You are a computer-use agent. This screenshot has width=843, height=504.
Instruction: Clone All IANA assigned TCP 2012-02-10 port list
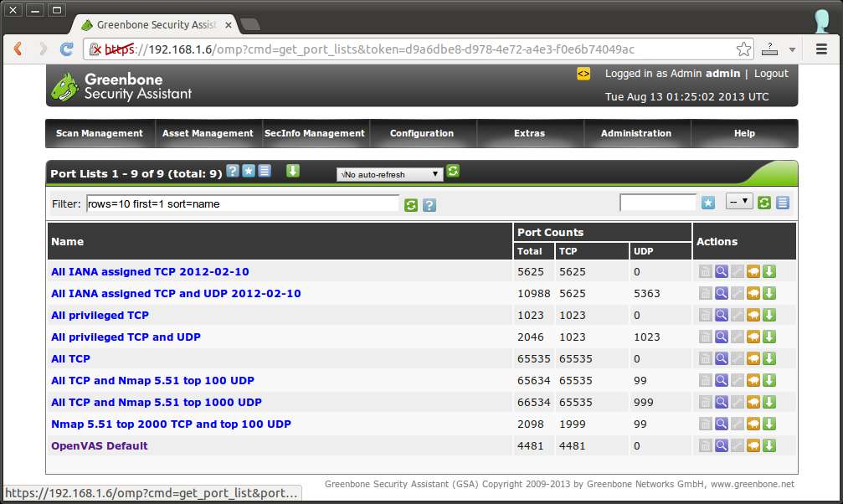[x=753, y=271]
